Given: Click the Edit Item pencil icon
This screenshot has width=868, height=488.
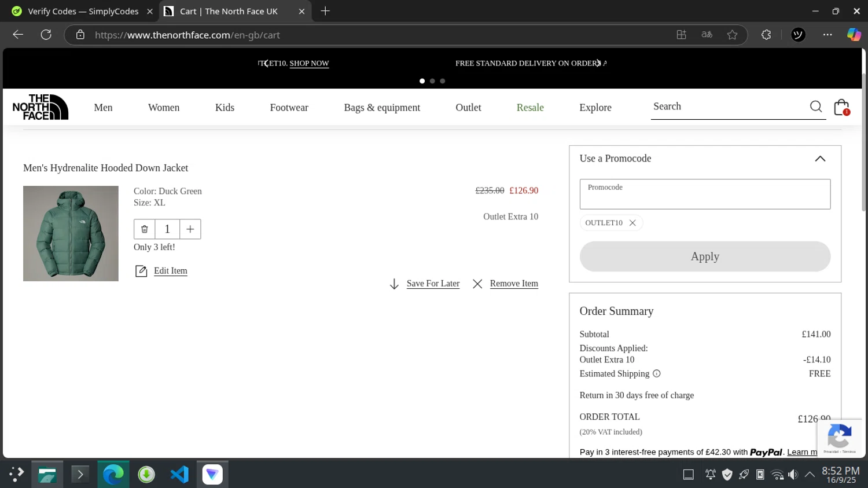Looking at the screenshot, I should coord(141,271).
